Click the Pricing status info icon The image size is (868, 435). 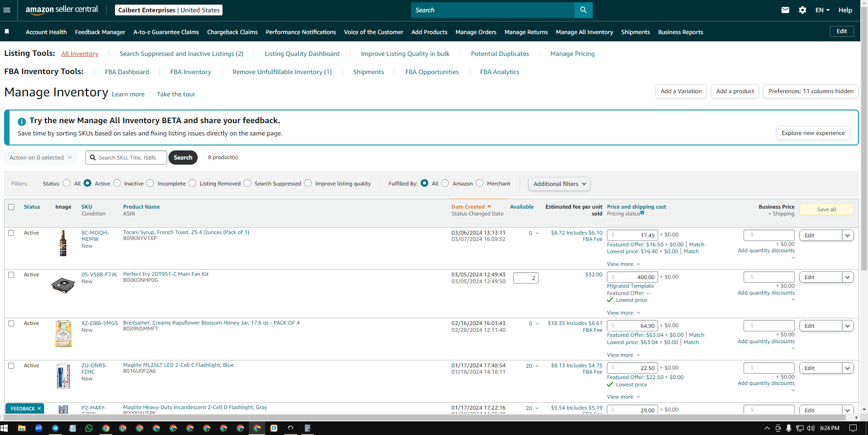[642, 213]
